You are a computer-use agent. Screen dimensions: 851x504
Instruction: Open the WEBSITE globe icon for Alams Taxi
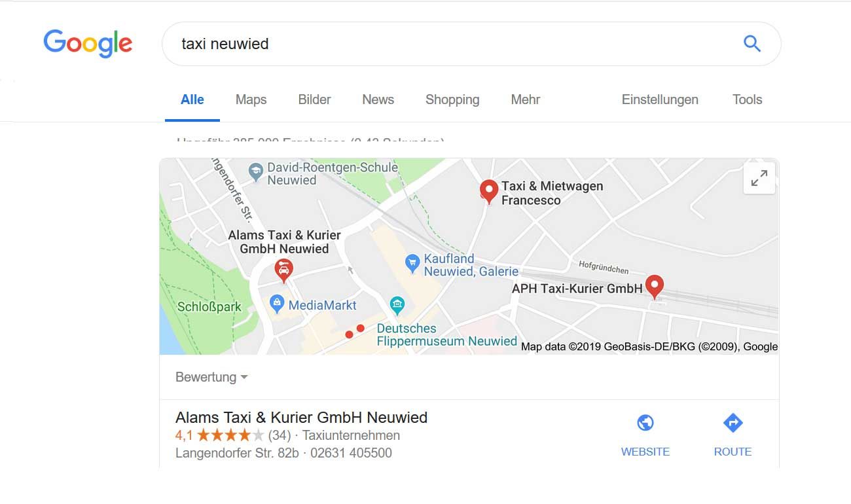[x=645, y=423]
